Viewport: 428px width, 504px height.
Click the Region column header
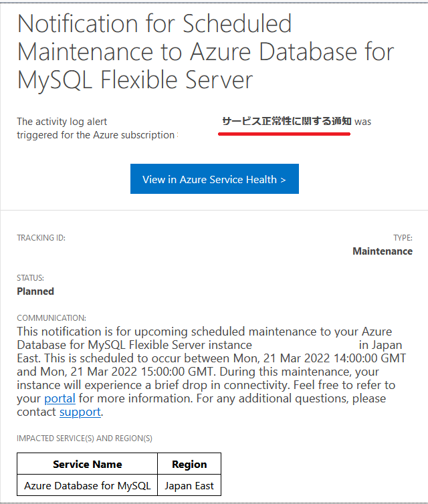tap(189, 464)
